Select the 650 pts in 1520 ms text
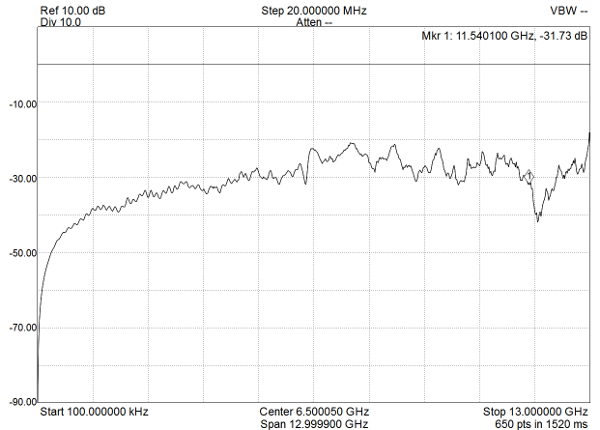 click(541, 424)
